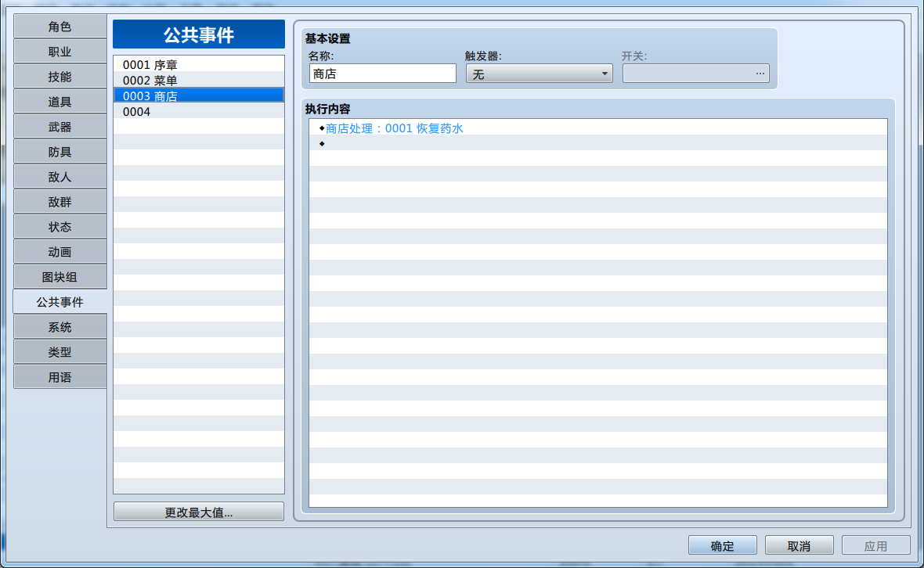Expand the 触发器 dropdown showing 无
Screen dimensions: 924x568
(540, 74)
